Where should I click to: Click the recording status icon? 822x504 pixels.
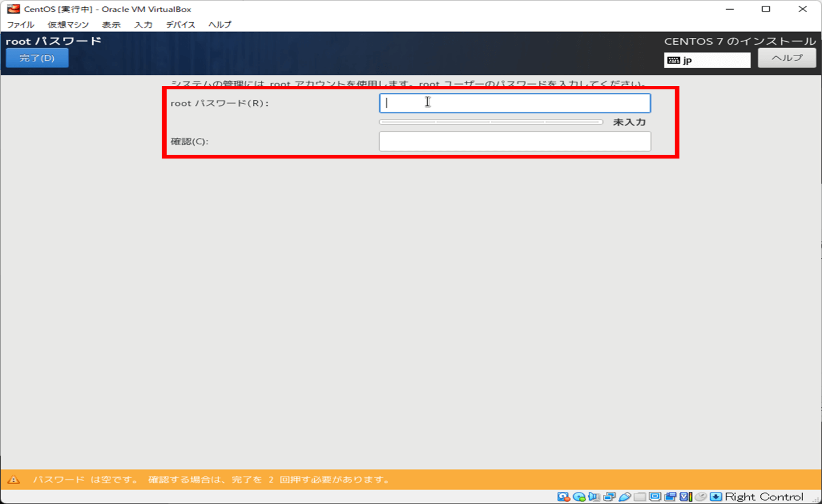coord(670,497)
